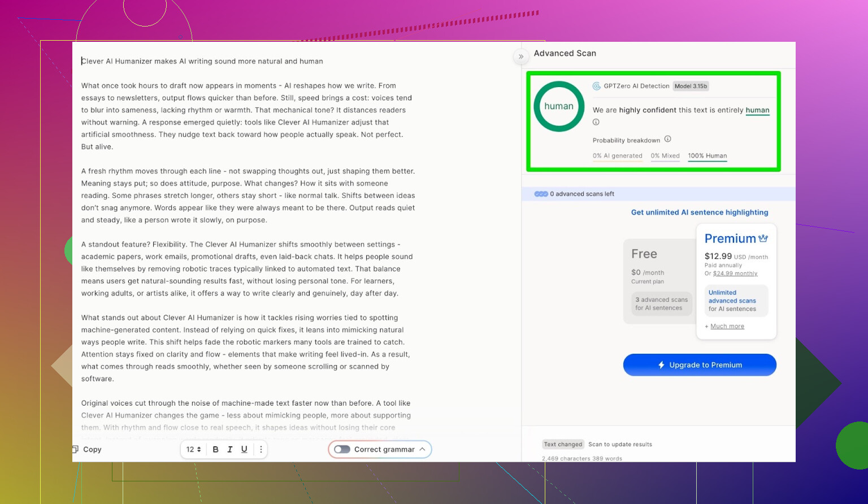This screenshot has width=868, height=504.
Task: Open the $24.99 monthly pricing link
Action: (735, 273)
